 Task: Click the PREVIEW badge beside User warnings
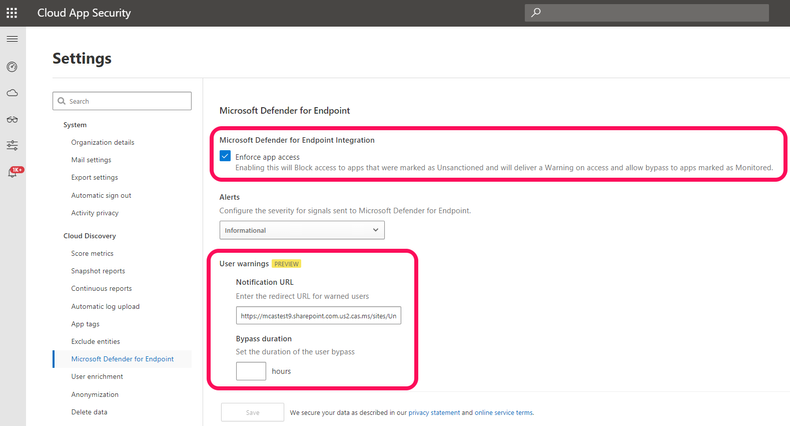pyautogui.click(x=286, y=264)
